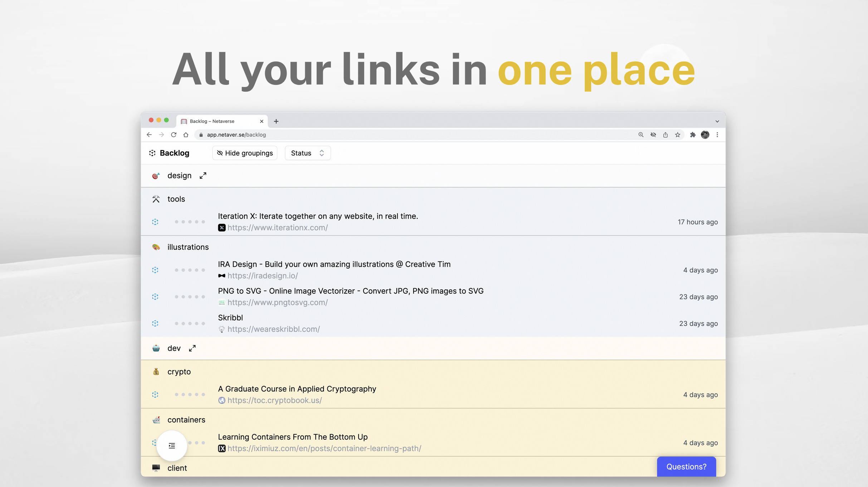Open the zoom magnifier icon in address bar
Image resolution: width=868 pixels, height=487 pixels.
(x=641, y=135)
